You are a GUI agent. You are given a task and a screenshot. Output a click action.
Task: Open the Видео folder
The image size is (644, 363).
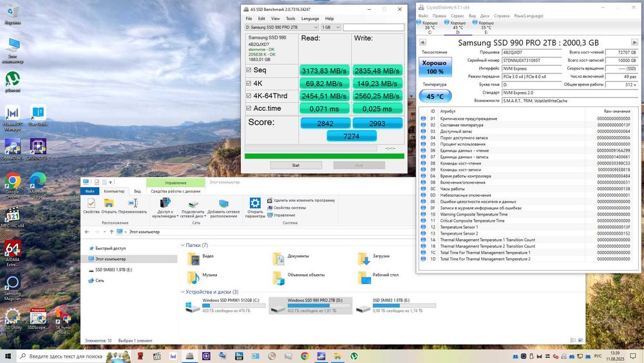[200, 259]
